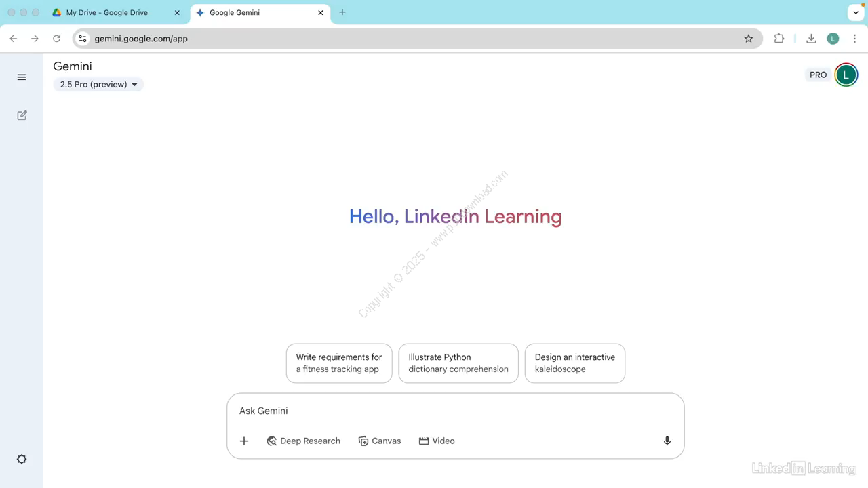Select the Google Gemini tab

coord(260,13)
